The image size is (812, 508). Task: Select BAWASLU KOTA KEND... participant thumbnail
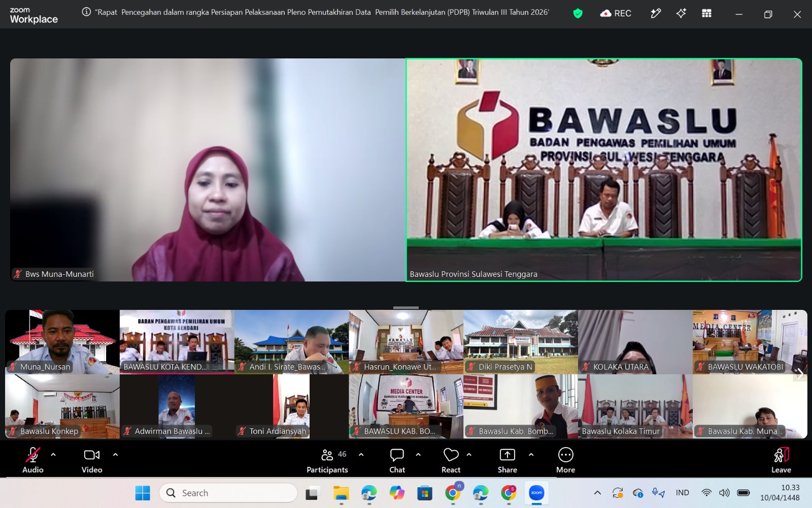pos(177,342)
